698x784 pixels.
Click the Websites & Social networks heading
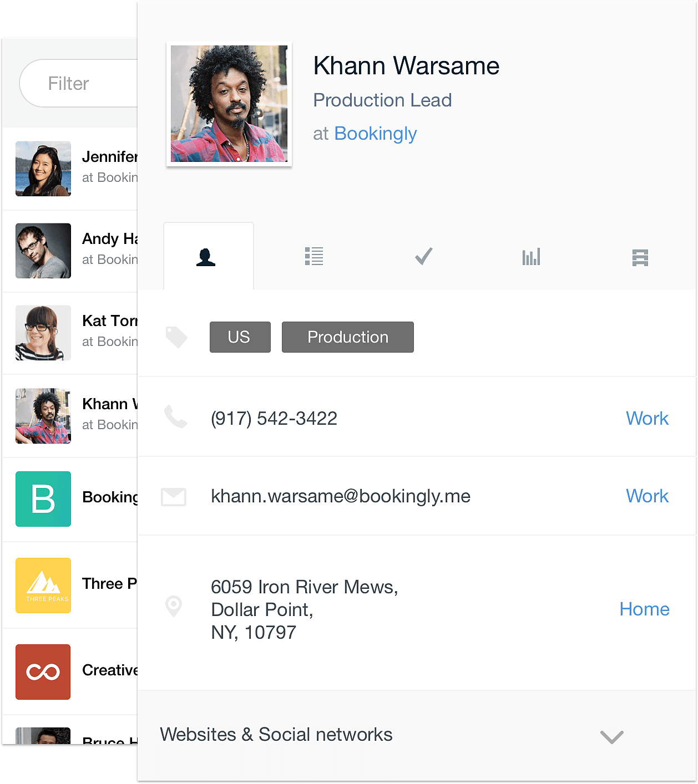[276, 734]
